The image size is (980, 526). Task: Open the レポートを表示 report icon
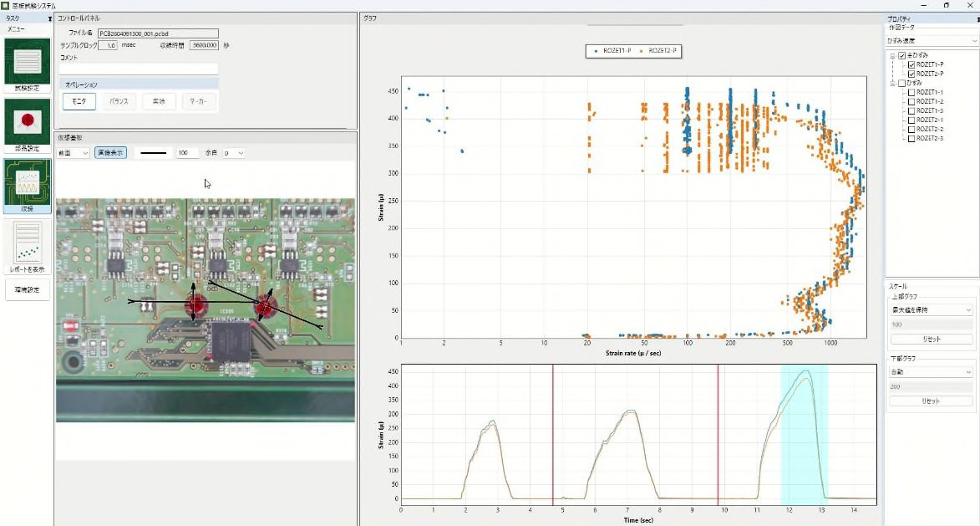pyautogui.click(x=28, y=247)
